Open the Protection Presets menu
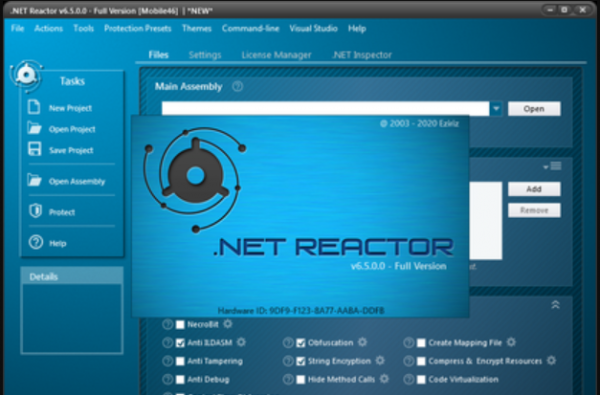This screenshot has height=395, width=600. pos(138,28)
